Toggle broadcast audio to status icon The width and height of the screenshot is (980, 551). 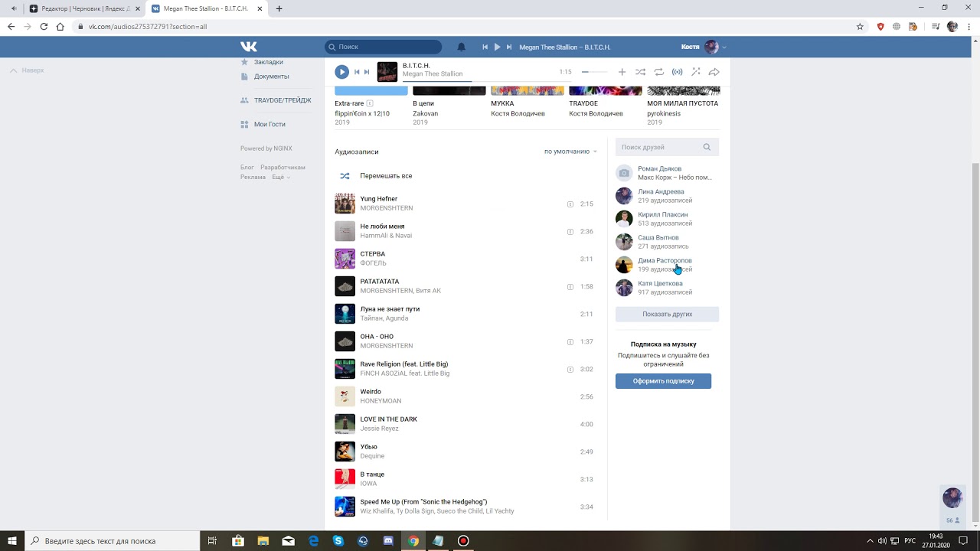677,72
